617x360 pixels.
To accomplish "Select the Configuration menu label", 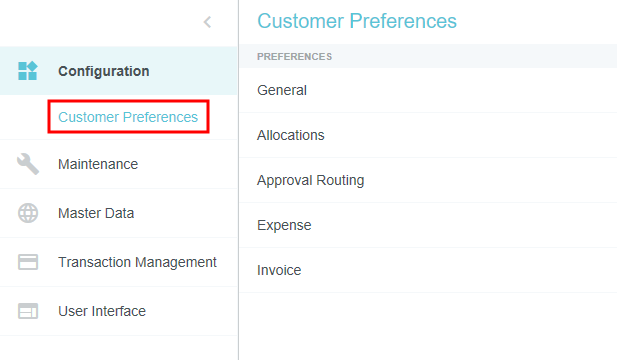I will 103,71.
